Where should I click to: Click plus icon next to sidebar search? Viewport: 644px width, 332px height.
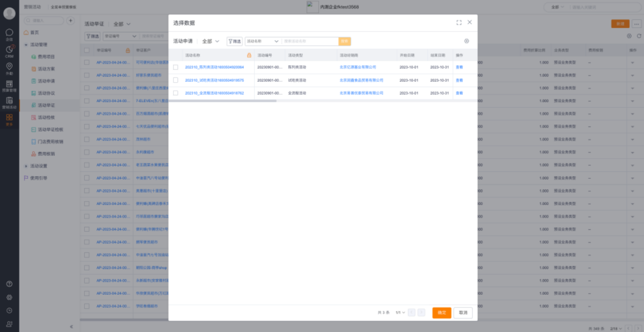tap(71, 21)
